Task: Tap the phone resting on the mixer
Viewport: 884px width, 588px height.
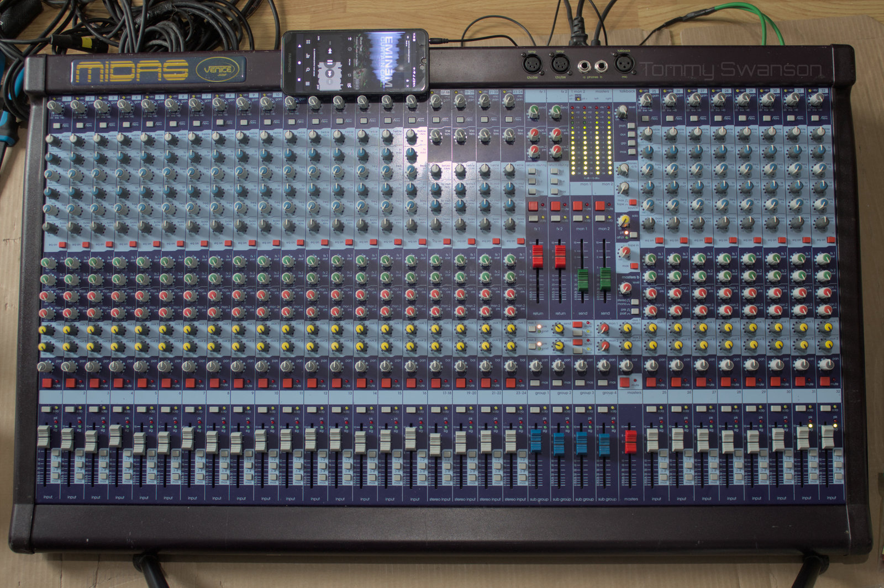Action: click(355, 61)
